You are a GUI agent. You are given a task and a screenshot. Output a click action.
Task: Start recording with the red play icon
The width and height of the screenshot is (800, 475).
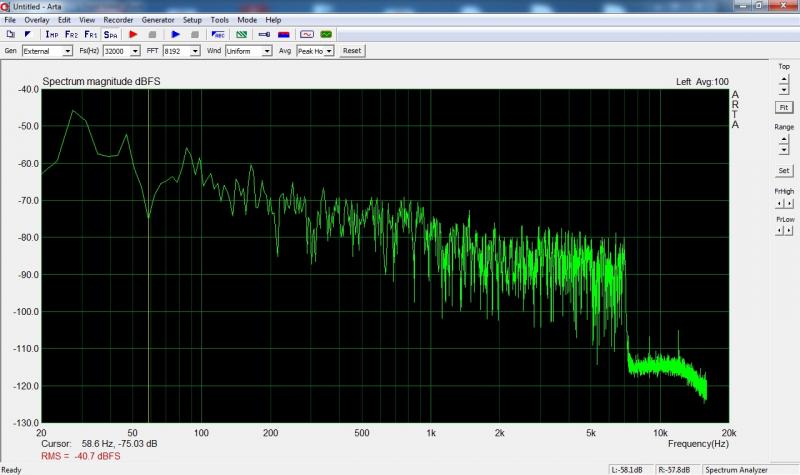click(133, 34)
